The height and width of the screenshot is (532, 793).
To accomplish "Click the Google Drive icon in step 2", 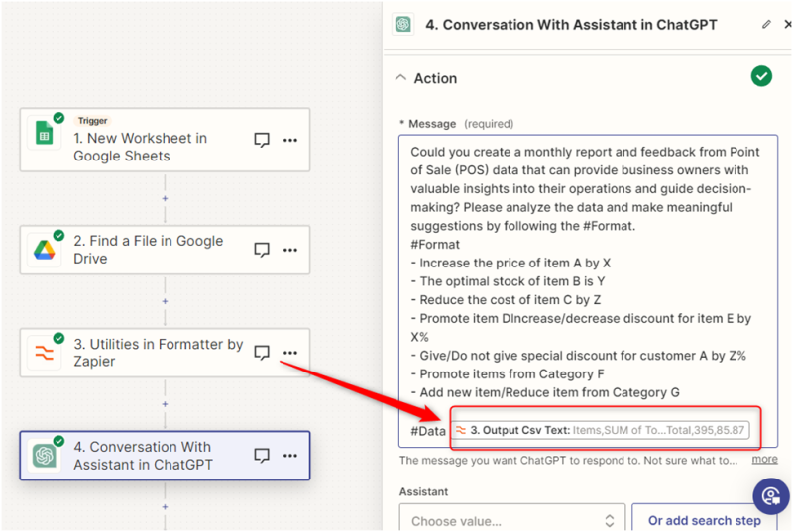I will (44, 250).
